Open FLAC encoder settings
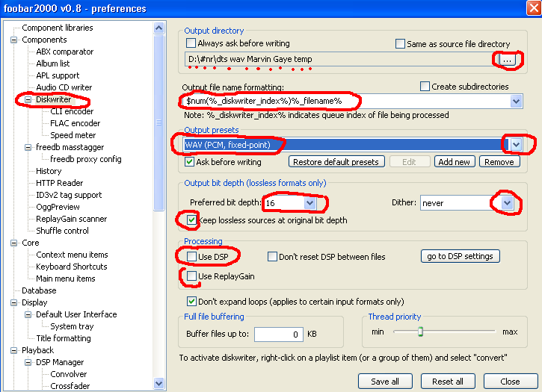This screenshot has width=542, height=392. point(75,123)
